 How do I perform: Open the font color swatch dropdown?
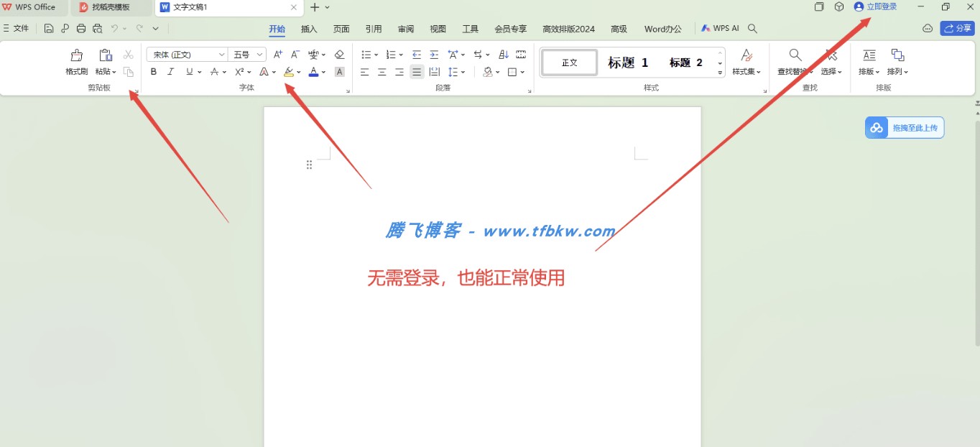(x=323, y=72)
